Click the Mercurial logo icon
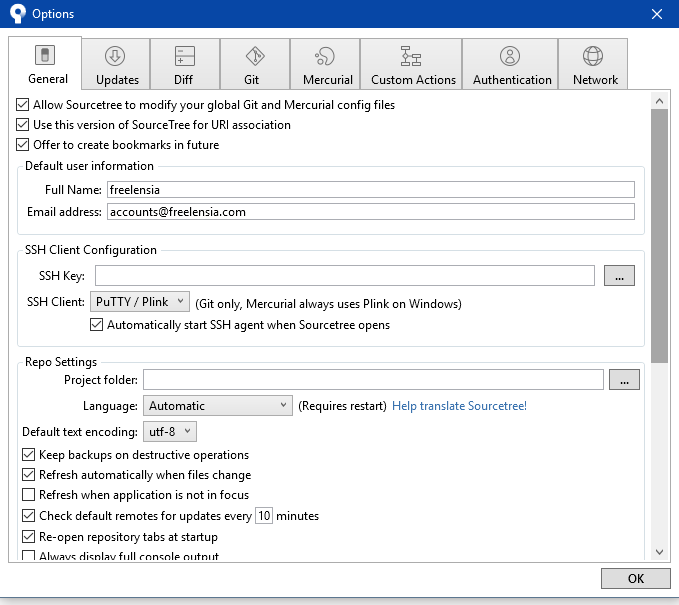679x605 pixels. pyautogui.click(x=325, y=56)
